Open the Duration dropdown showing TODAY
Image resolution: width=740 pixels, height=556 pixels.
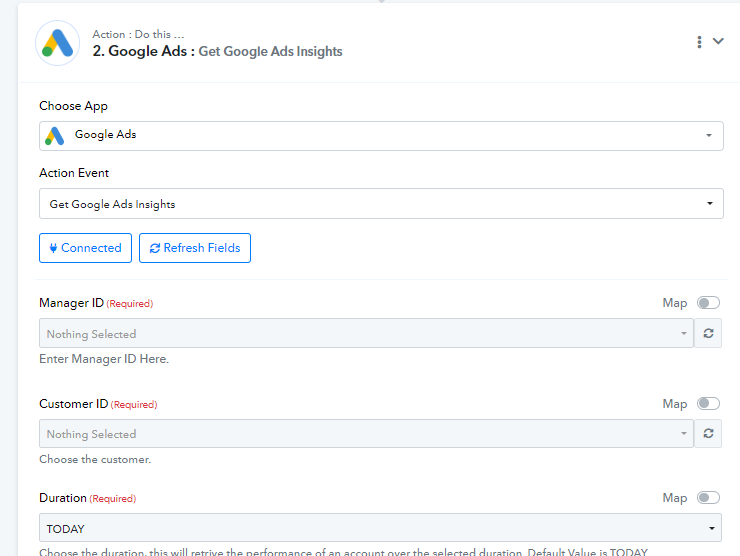pos(380,528)
